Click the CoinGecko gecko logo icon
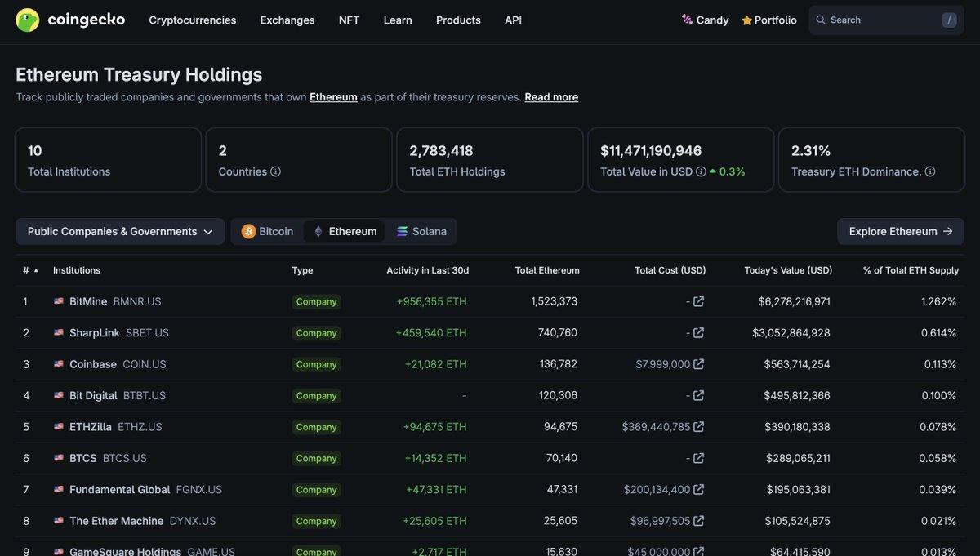Viewport: 980px width, 556px height. point(28,20)
